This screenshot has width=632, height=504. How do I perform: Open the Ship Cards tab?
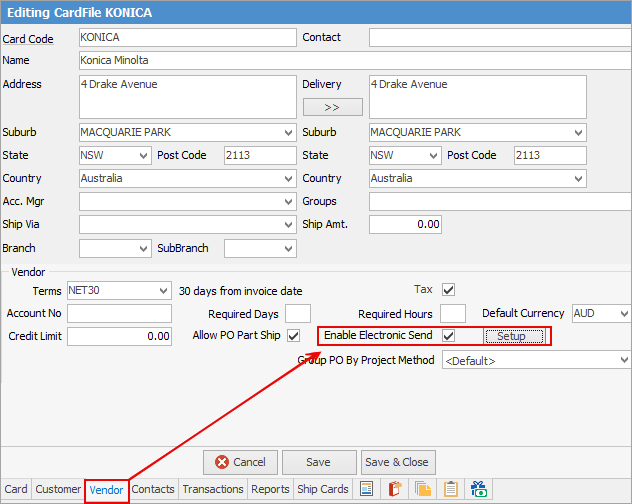click(322, 489)
